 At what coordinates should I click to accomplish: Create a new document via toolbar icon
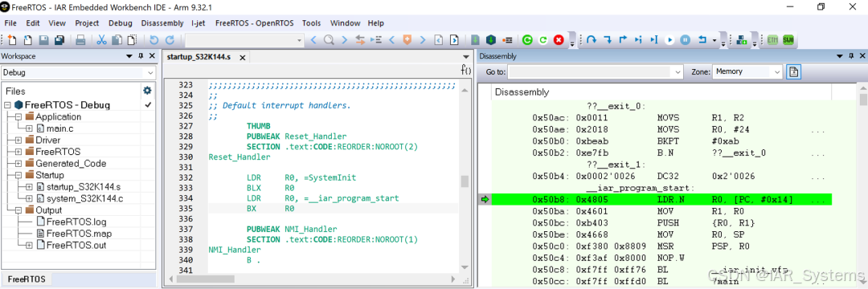[12, 40]
